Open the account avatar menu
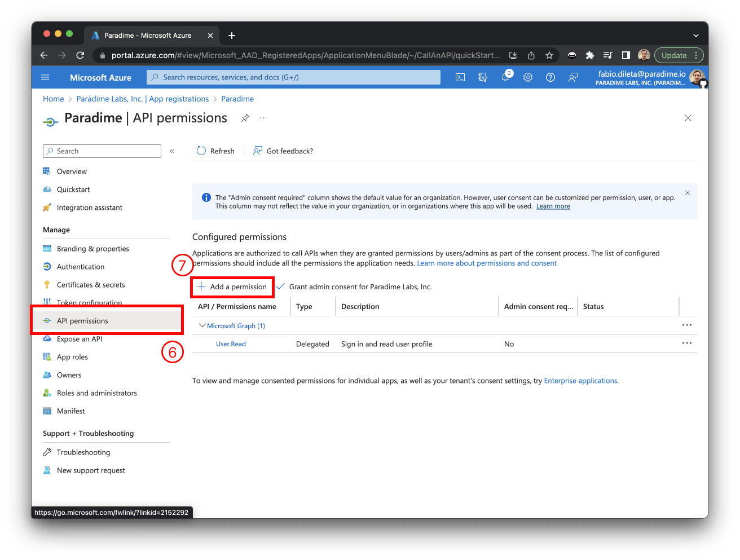Viewport: 740px width, 560px height. (698, 78)
